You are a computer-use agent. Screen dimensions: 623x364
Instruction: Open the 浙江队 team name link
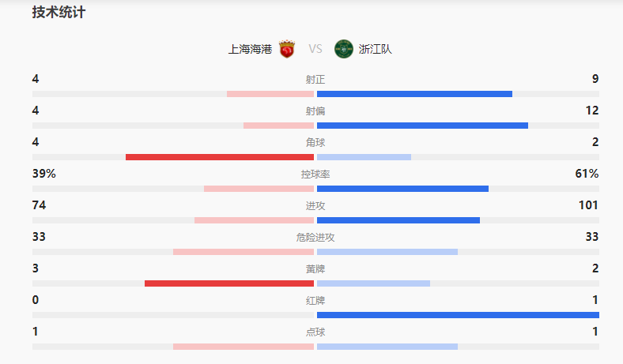click(375, 49)
